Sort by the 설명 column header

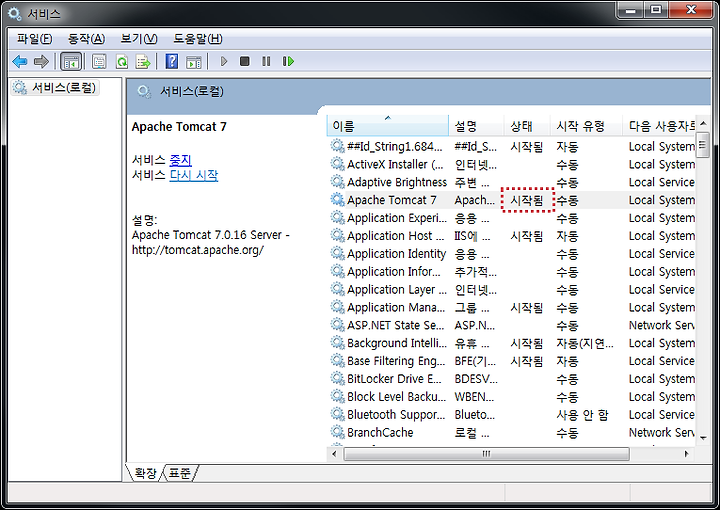click(476, 126)
